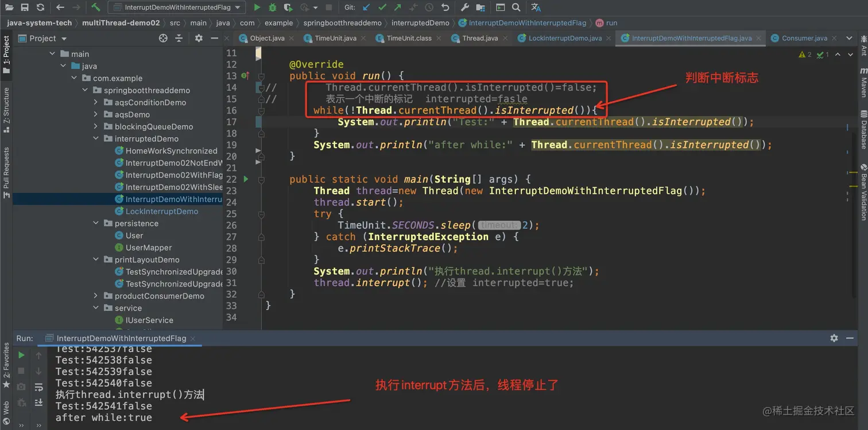Search everywhere with the magnifier icon
The width and height of the screenshot is (868, 430).
516,7
